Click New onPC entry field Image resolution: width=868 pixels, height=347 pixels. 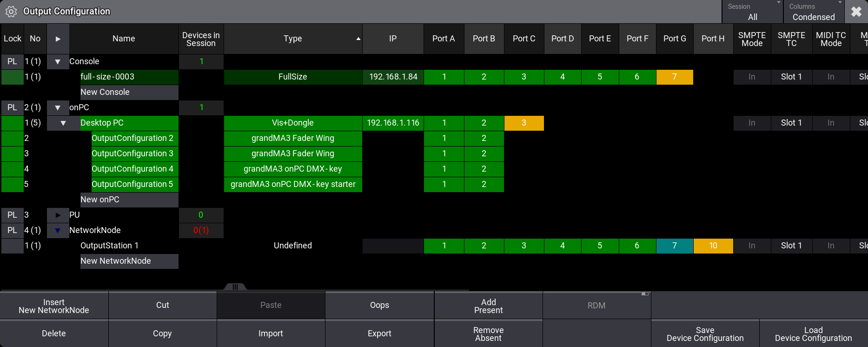[x=129, y=200]
